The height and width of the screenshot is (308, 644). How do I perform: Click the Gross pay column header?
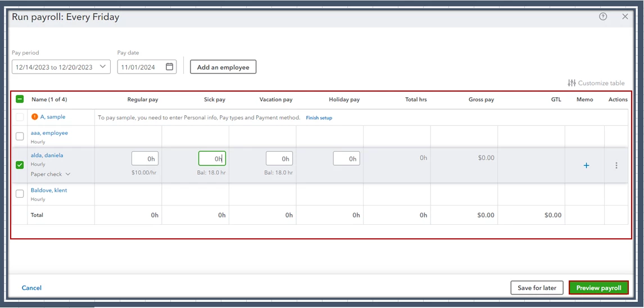coord(482,99)
